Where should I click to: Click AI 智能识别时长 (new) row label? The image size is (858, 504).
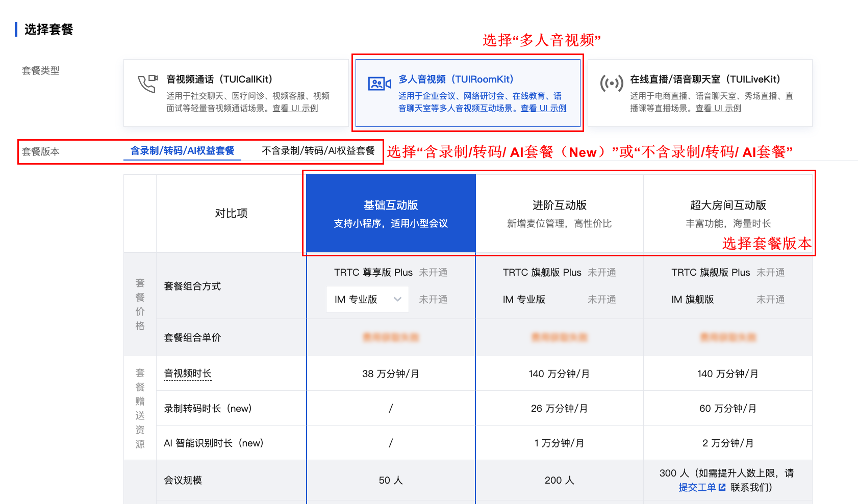coord(213,443)
